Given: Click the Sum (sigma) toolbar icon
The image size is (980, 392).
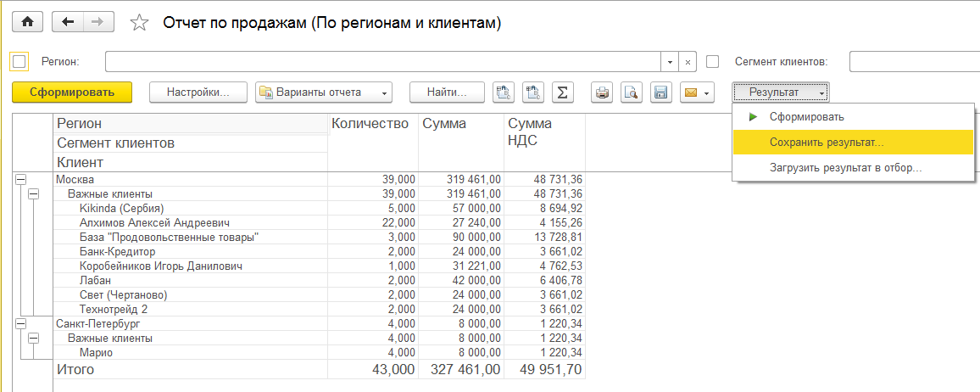Looking at the screenshot, I should pos(562,92).
